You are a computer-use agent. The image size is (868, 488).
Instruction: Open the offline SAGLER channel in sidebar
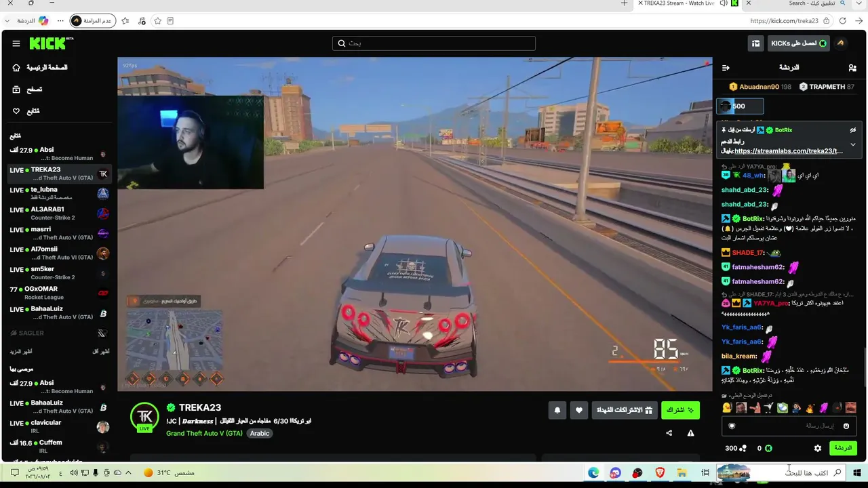(59, 333)
